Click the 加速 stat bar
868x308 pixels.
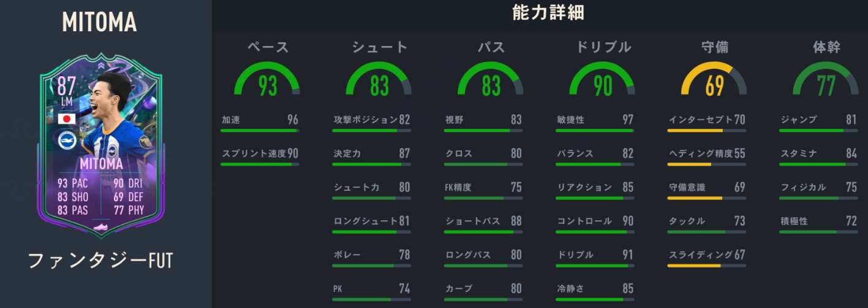(x=260, y=131)
